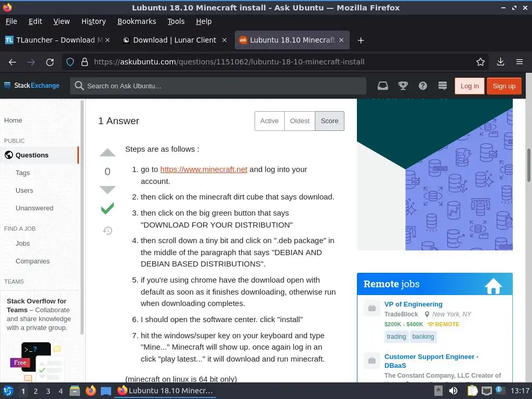532x399 pixels.
Task: Upvote the answer with the up arrow
Action: pos(108,153)
